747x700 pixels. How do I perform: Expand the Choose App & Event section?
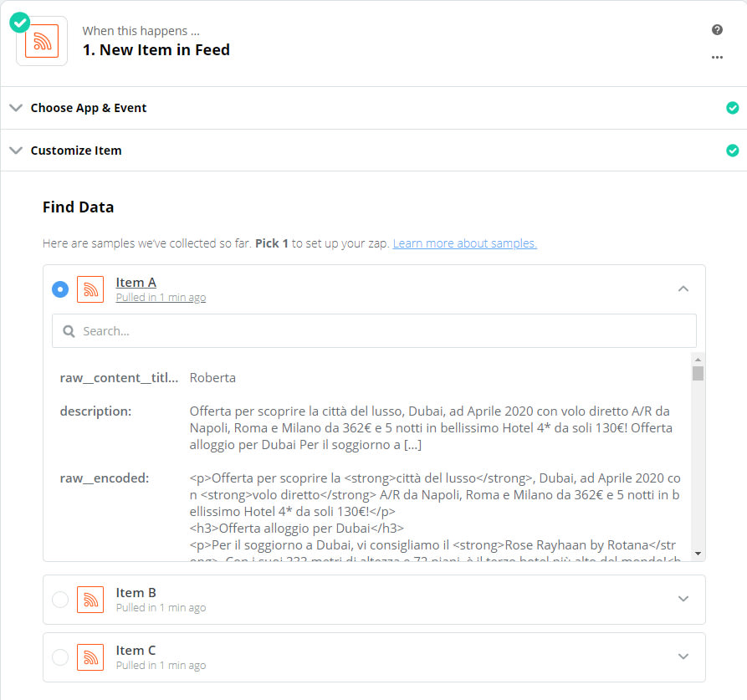(16, 108)
